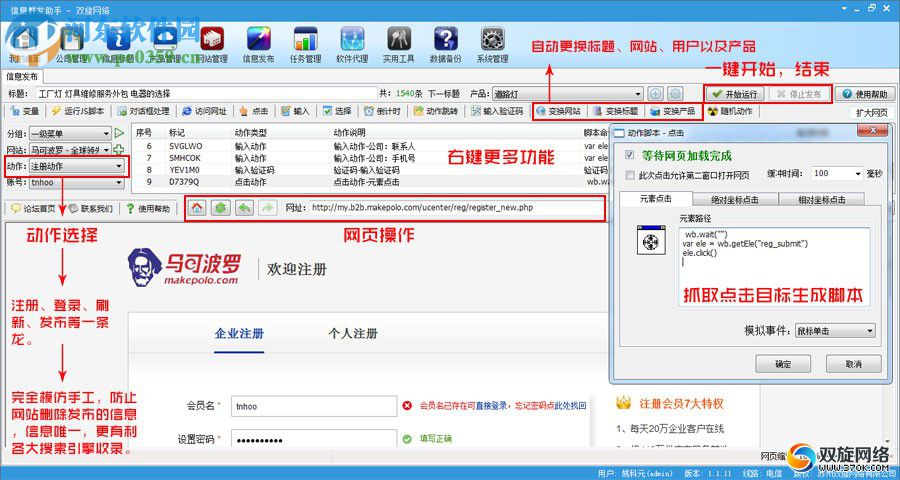The image size is (900, 480).
Task: Click the 变量 toolbar action
Action: (x=25, y=111)
